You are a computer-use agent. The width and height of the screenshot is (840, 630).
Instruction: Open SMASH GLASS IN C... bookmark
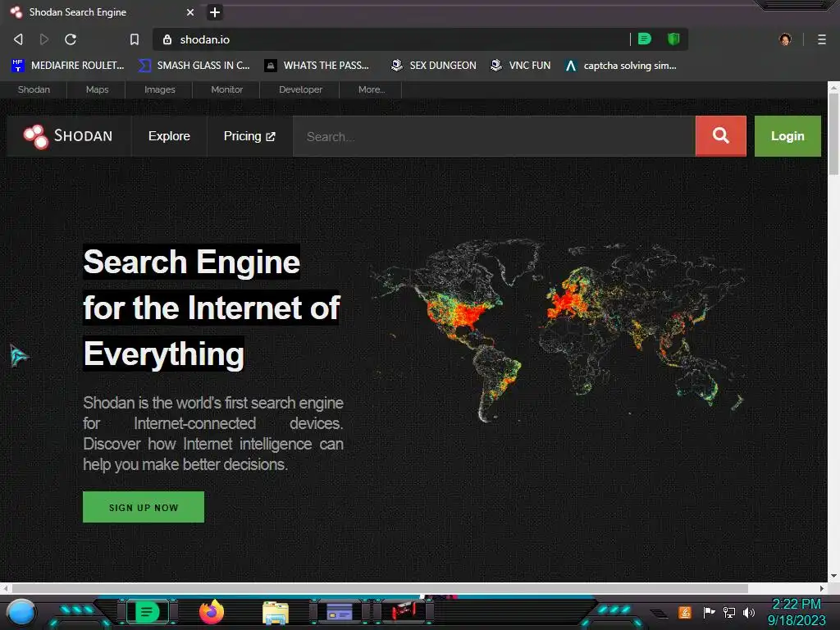click(194, 66)
